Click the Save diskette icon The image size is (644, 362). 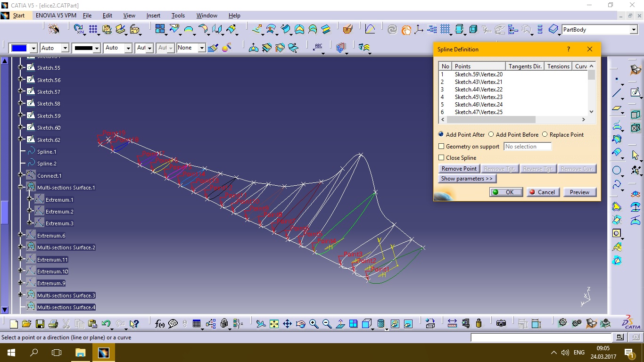(x=40, y=324)
